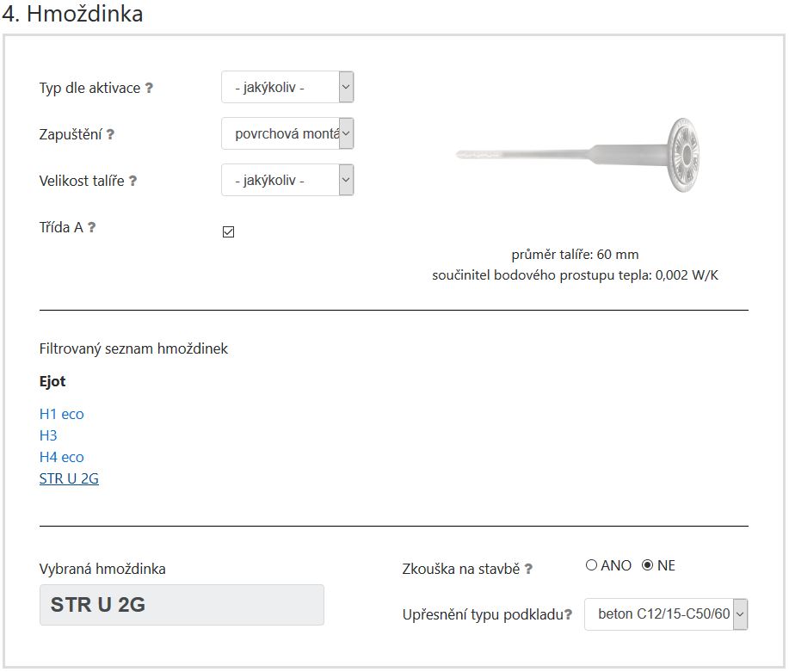Open beton C12/15-C50/60 substrate dropdown

coord(666,614)
